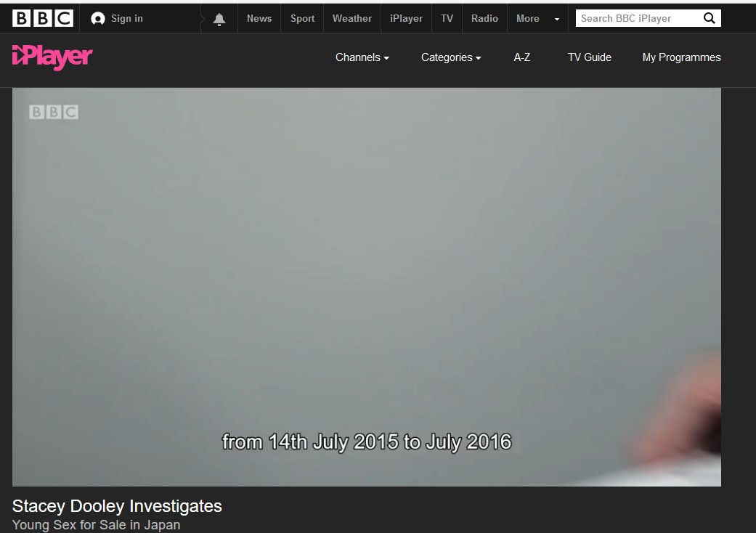
Task: Open the Channels dropdown menu
Action: tap(362, 57)
